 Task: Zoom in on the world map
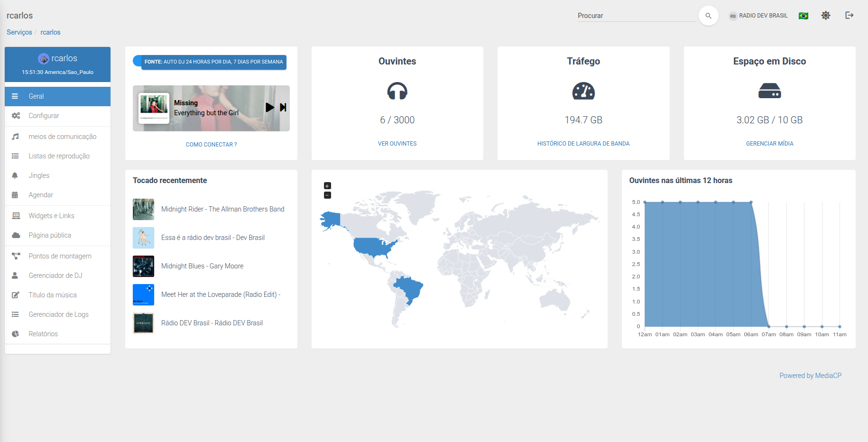[327, 186]
